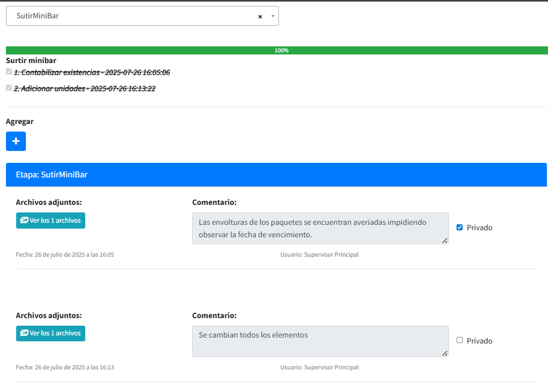Click the '2. Adicionar unidades' task label
The image size is (548, 392).
(85, 88)
